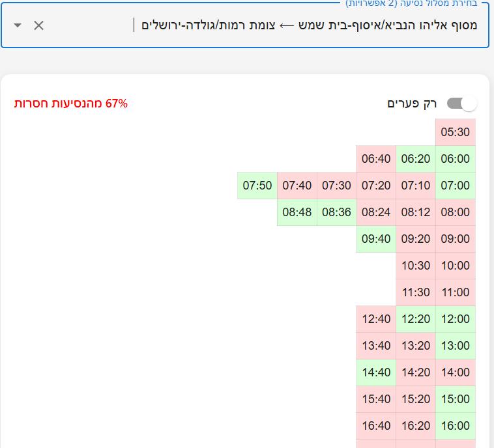The height and width of the screenshot is (448, 494).
Task: Click the 08:48 trip cell
Action: coord(297,212)
